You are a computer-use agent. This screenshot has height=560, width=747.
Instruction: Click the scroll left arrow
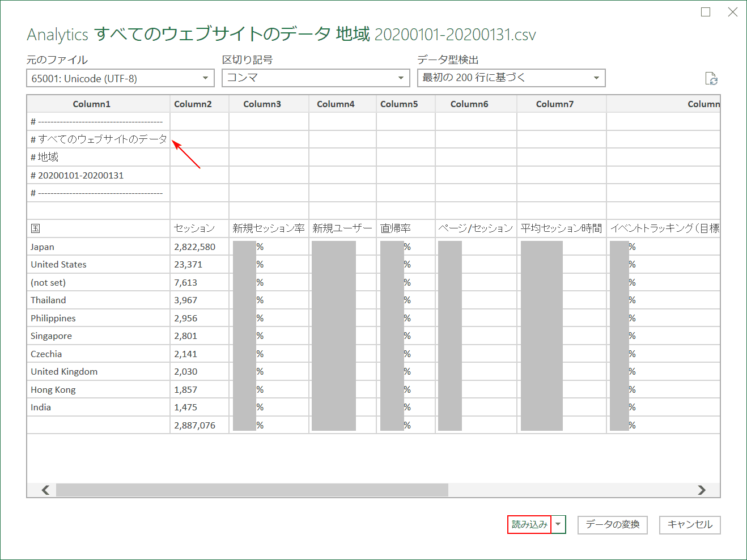click(45, 490)
